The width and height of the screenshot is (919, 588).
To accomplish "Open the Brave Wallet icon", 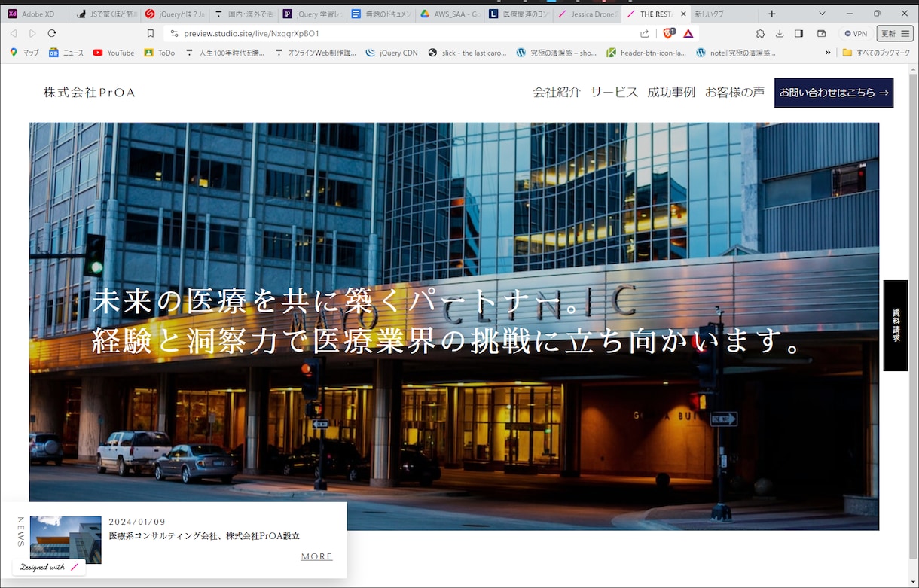I will tap(822, 33).
